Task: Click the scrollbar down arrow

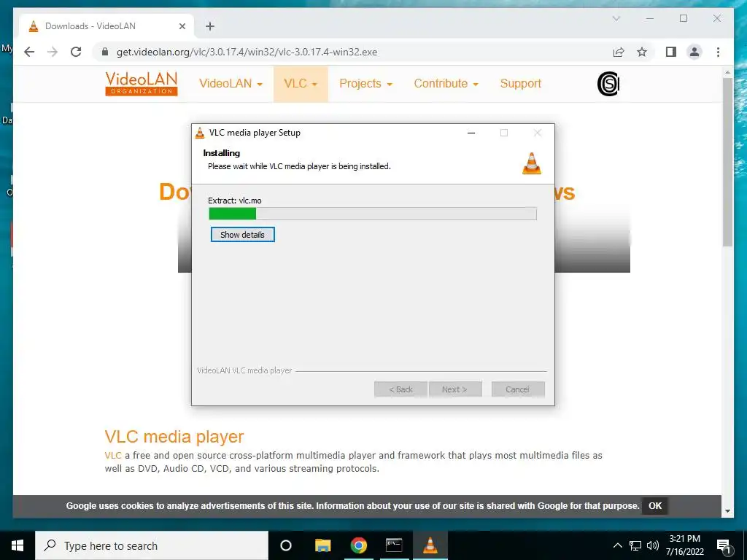Action: (727, 511)
